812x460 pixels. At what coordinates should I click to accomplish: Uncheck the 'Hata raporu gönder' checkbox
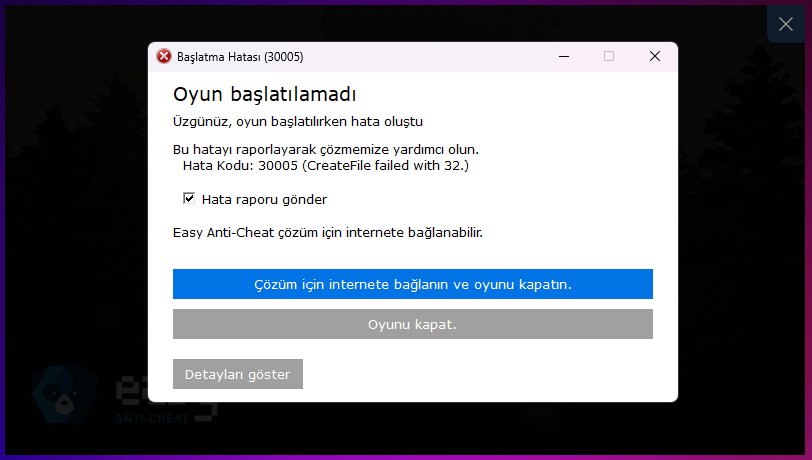click(x=189, y=198)
